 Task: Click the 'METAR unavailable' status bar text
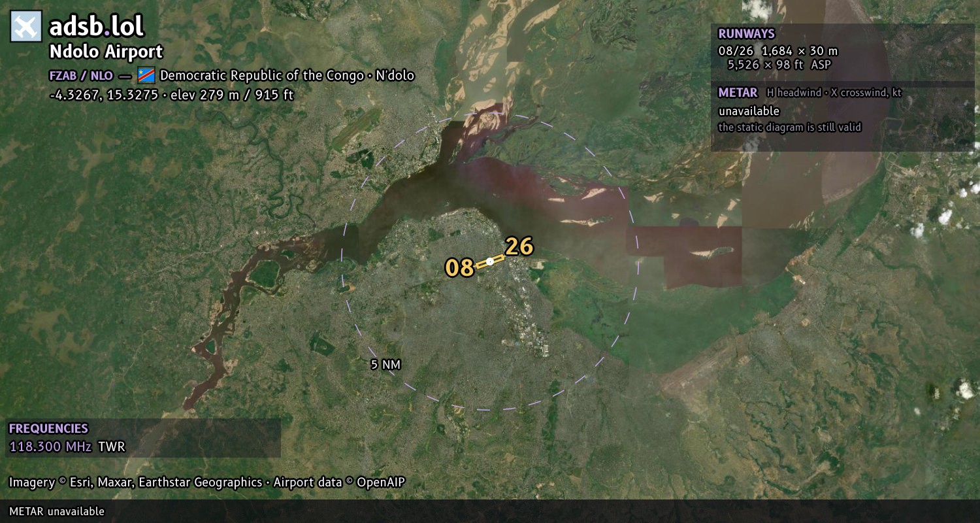click(57, 511)
